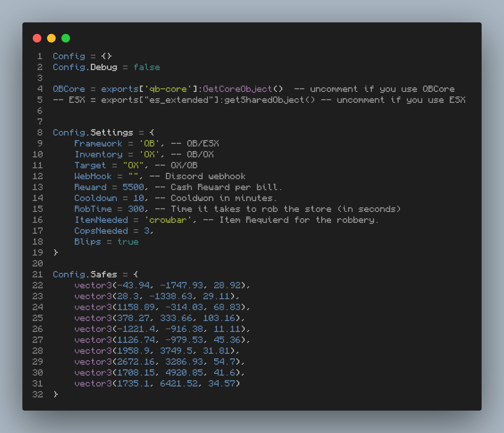Click the Config.Safes table declaration
This screenshot has height=433, width=504.
pos(95,275)
